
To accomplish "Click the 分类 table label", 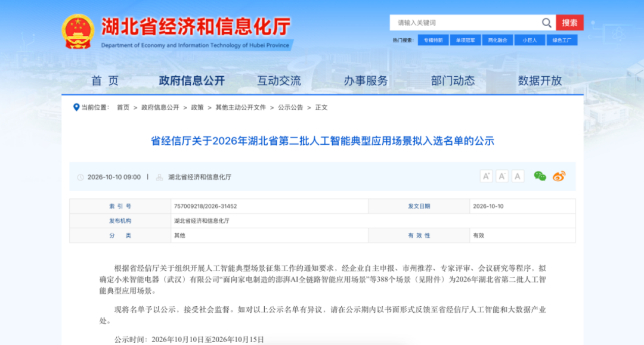I will tap(120, 235).
